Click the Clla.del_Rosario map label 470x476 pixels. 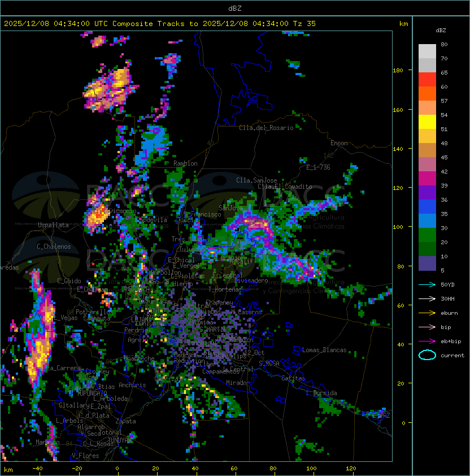point(266,128)
